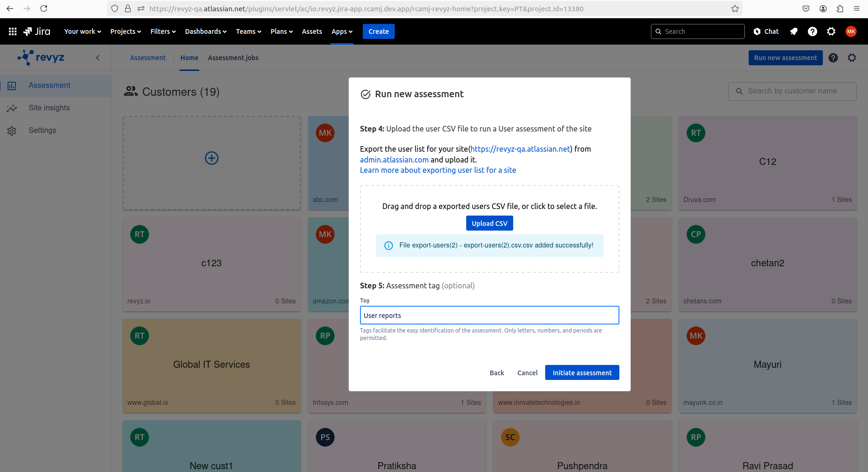Click the Site insights sidebar icon

(x=12, y=108)
